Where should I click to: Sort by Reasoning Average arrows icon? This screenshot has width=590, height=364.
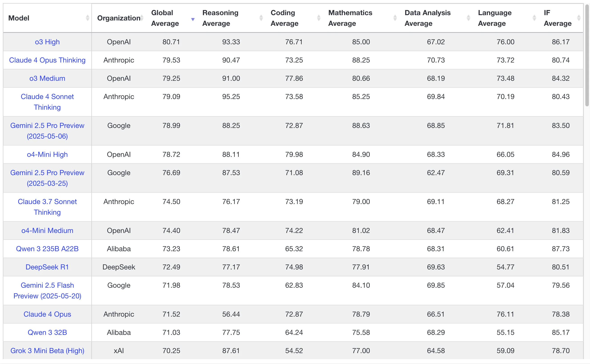click(x=261, y=18)
